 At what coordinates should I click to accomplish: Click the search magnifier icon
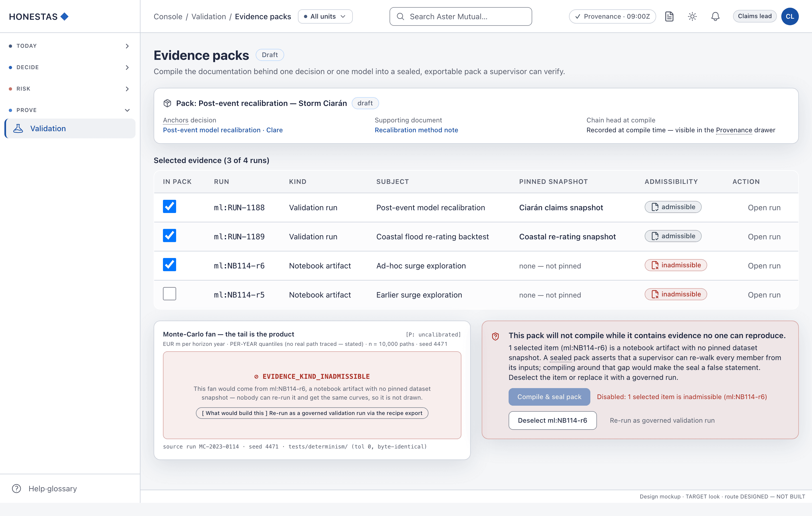(x=400, y=16)
